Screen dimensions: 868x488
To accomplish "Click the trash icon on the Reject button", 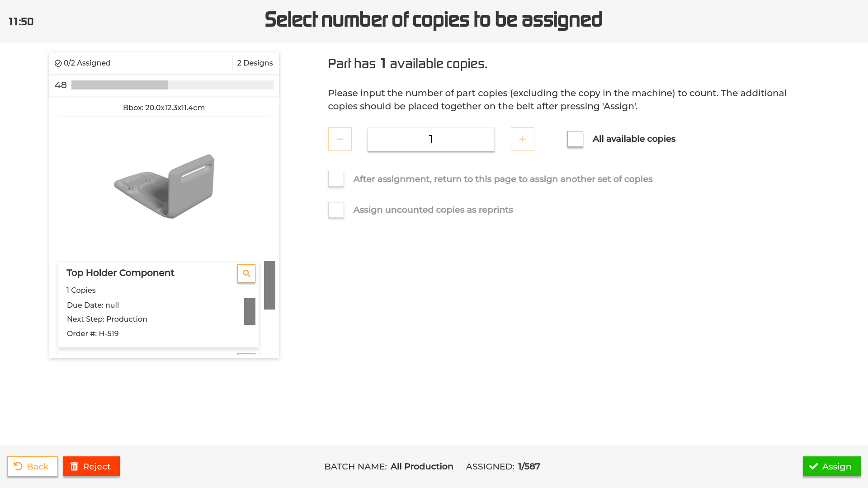I will tap(74, 466).
